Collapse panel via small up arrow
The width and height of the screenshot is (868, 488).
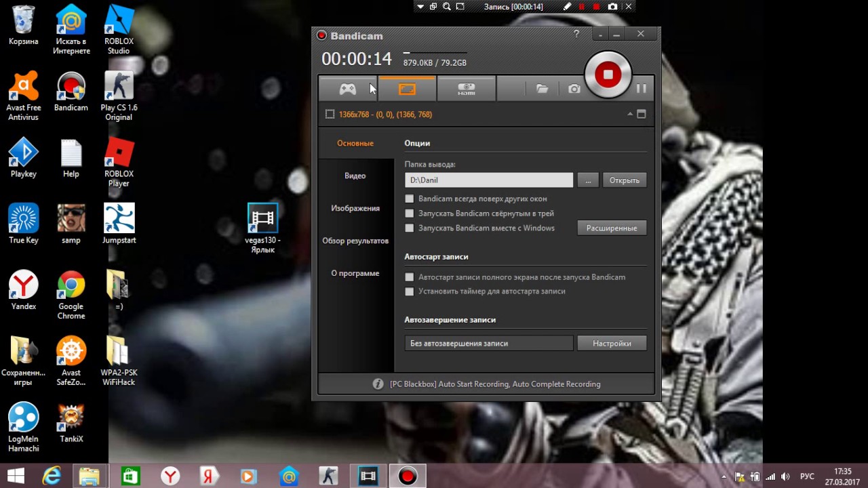coord(630,115)
